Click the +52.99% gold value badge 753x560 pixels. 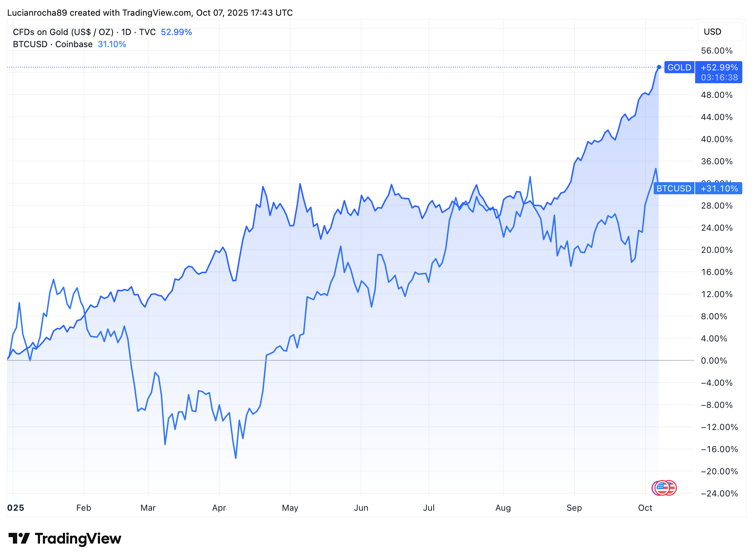click(719, 67)
